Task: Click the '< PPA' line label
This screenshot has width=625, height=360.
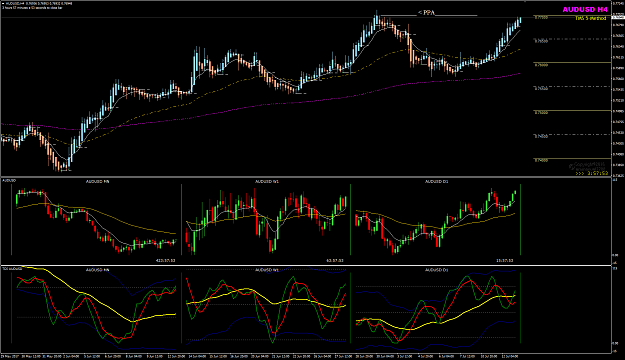Action: coord(426,13)
